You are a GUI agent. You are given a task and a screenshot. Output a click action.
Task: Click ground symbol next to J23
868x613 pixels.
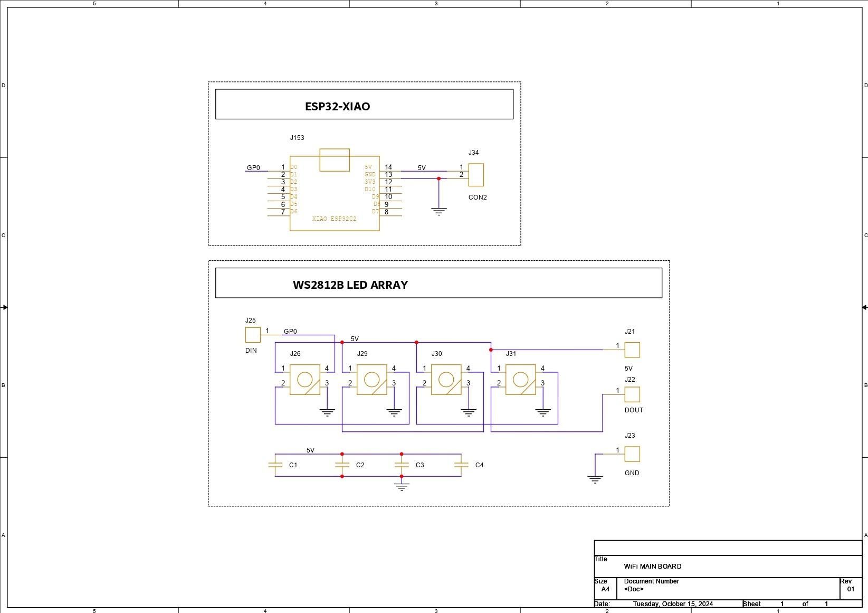tap(595, 480)
